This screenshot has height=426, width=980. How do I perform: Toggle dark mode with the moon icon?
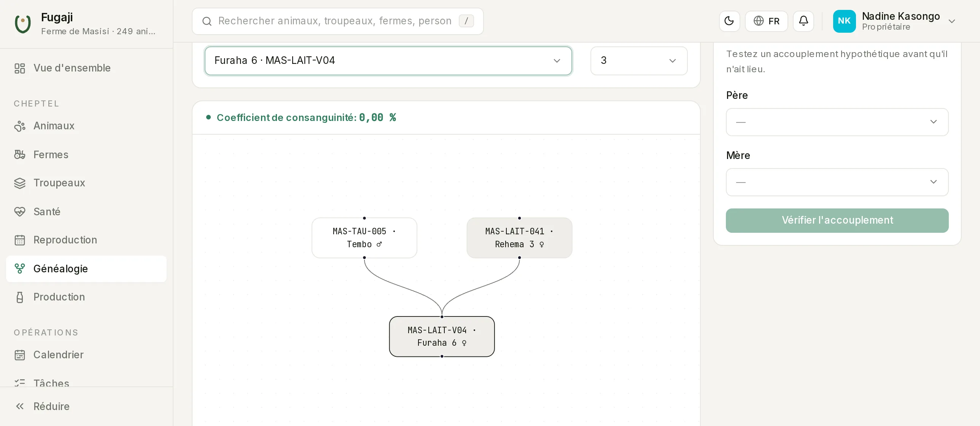point(729,21)
